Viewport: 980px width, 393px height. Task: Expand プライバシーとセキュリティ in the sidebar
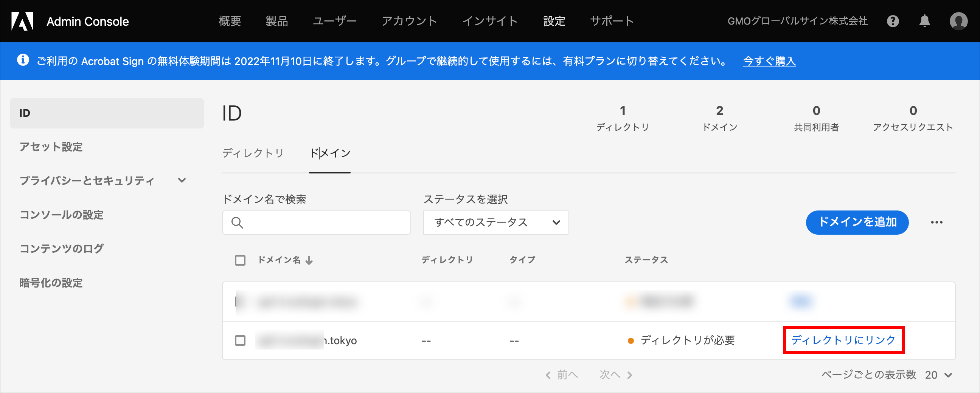pos(182,180)
